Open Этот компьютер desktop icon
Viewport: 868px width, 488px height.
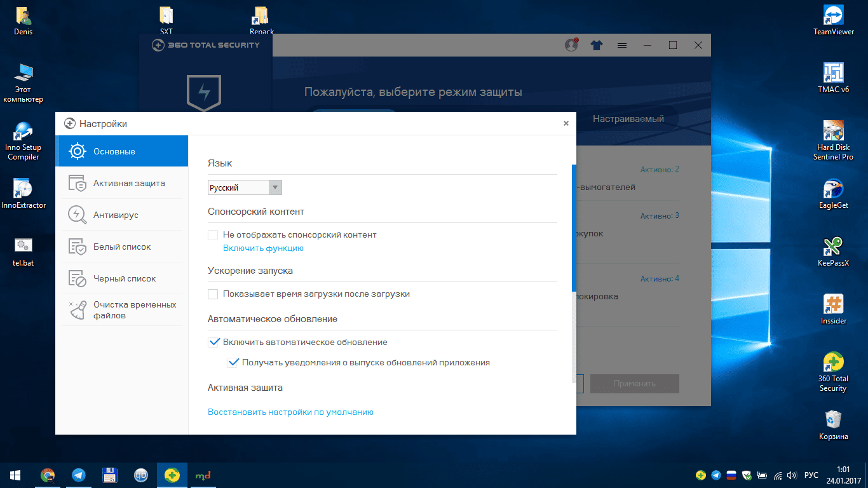[x=23, y=83]
